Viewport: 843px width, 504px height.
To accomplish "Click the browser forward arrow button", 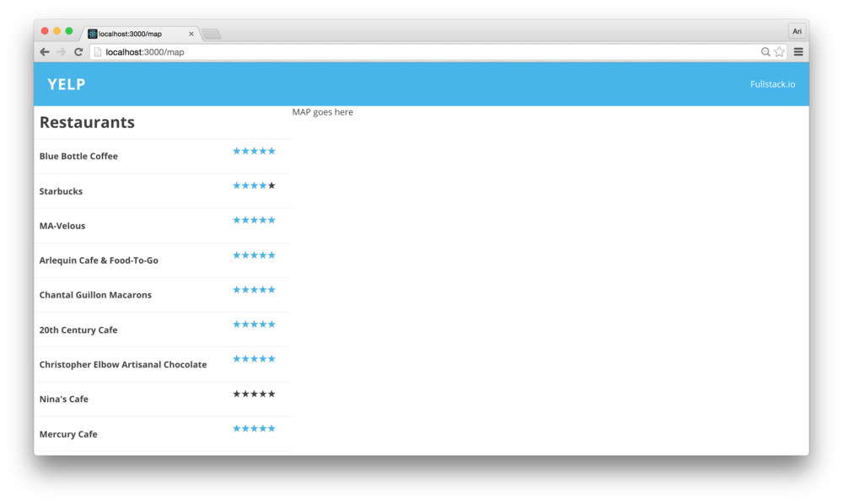I will [x=61, y=52].
